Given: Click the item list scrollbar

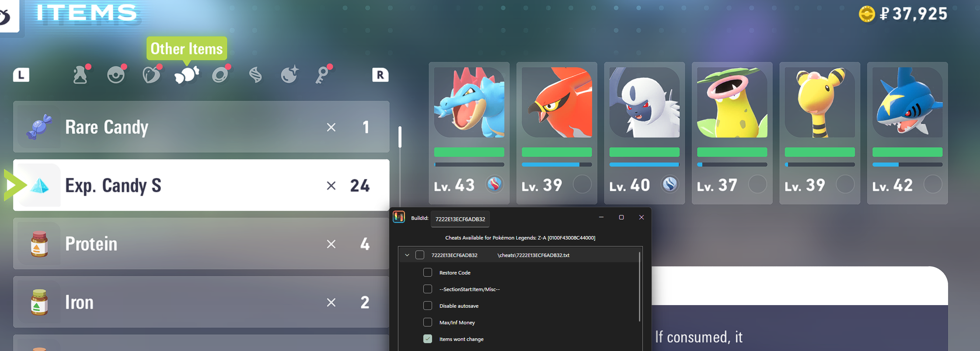Looking at the screenshot, I should pyautogui.click(x=400, y=137).
